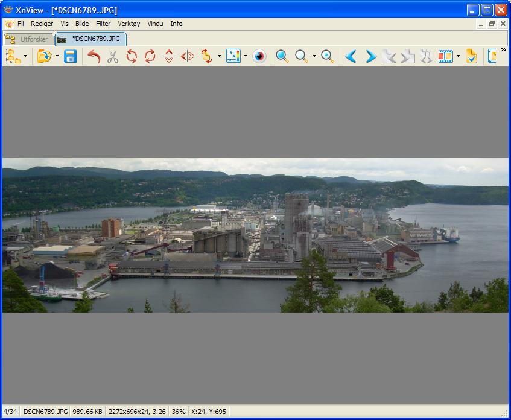Click the red-eye correction icon

tap(259, 56)
